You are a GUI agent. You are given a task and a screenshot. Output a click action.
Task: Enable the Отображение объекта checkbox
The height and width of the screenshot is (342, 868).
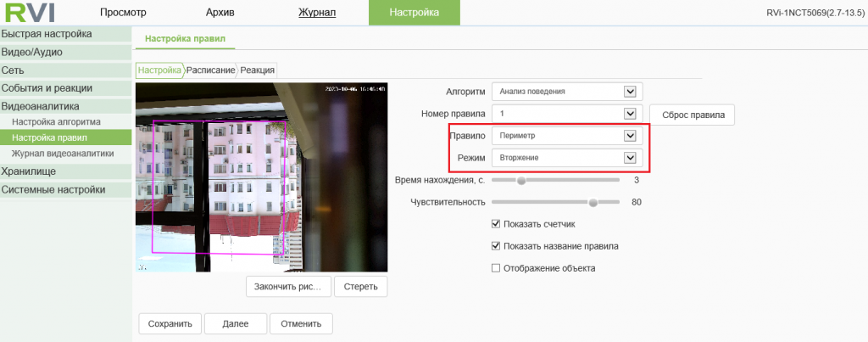[x=497, y=268]
